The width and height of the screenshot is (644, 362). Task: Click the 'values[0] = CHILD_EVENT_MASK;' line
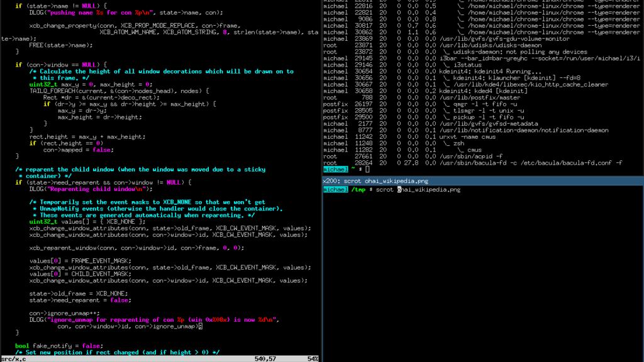click(80, 274)
